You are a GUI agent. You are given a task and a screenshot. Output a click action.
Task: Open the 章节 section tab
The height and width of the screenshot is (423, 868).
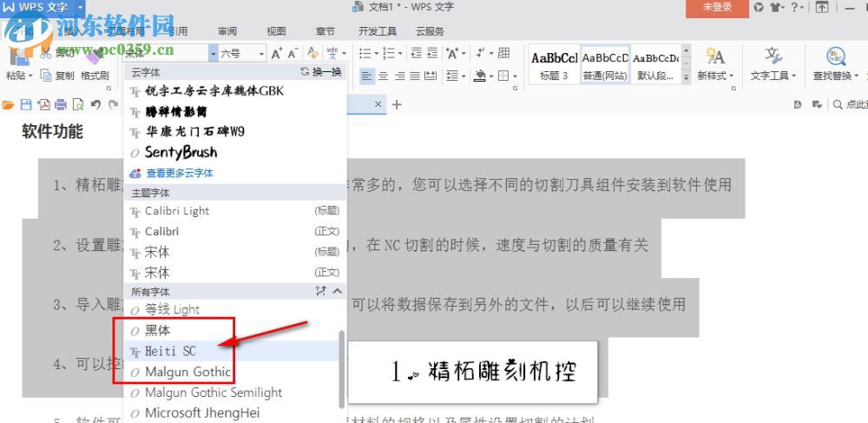click(325, 31)
